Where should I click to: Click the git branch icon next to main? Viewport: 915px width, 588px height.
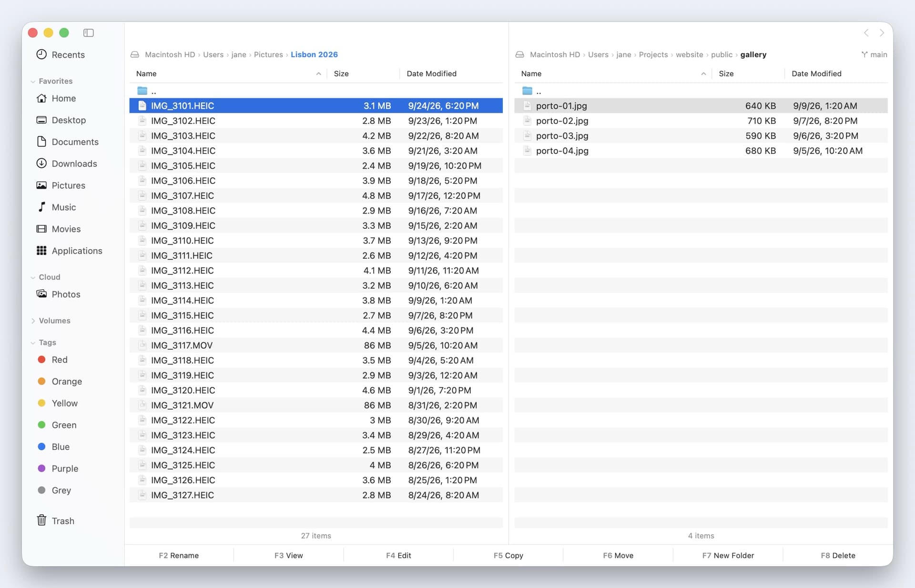(x=864, y=54)
